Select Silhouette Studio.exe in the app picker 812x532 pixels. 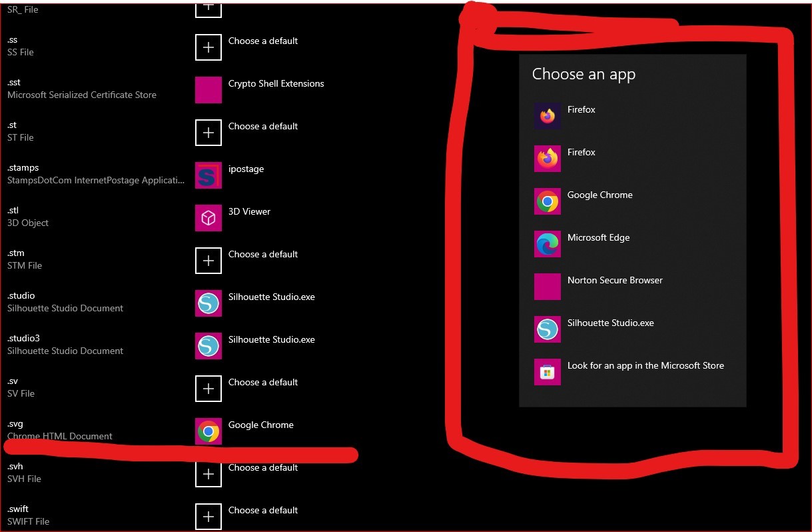(x=547, y=329)
